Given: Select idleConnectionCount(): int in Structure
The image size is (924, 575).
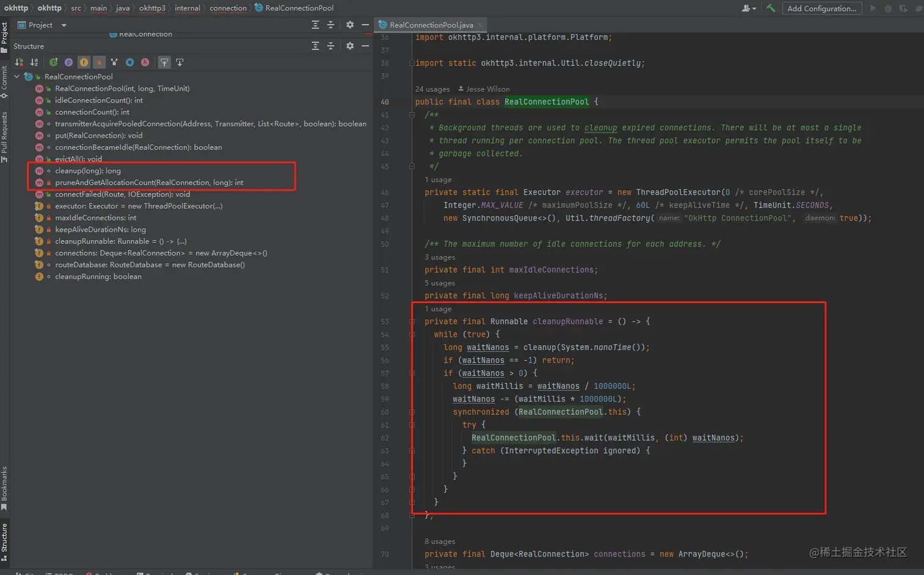Looking at the screenshot, I should [x=99, y=100].
